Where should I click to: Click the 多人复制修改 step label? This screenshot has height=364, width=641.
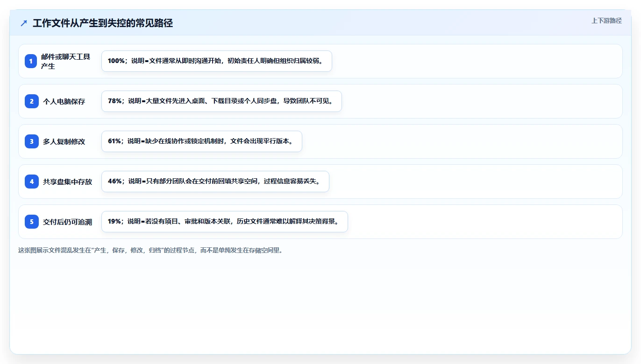point(64,141)
